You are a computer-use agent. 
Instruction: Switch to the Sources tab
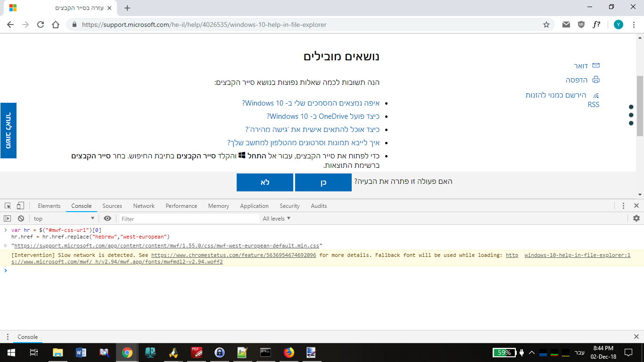tap(112, 206)
